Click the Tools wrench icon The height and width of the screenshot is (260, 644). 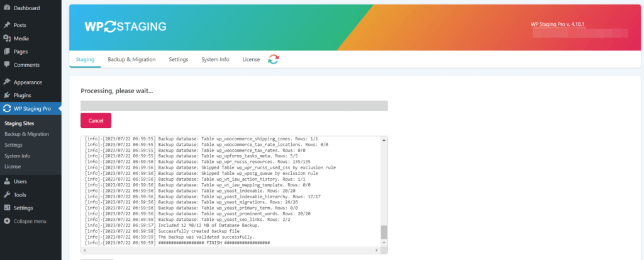tap(6, 195)
